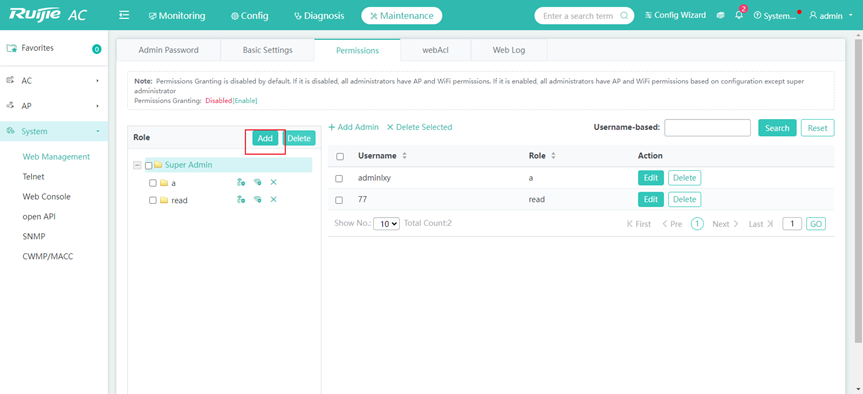
Task: Click the Enable permissions granting link
Action: click(245, 101)
